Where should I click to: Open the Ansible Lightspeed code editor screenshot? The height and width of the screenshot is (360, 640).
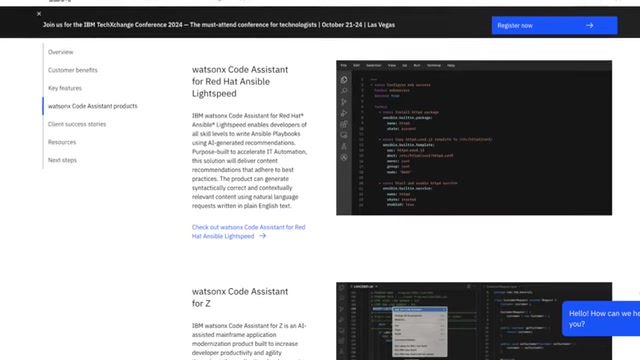pyautogui.click(x=474, y=138)
